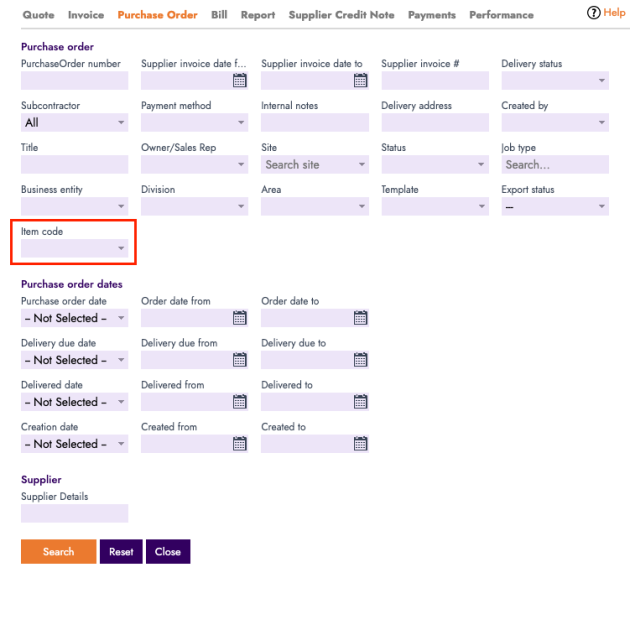
Task: Click the Close button beside Reset
Action: [168, 552]
